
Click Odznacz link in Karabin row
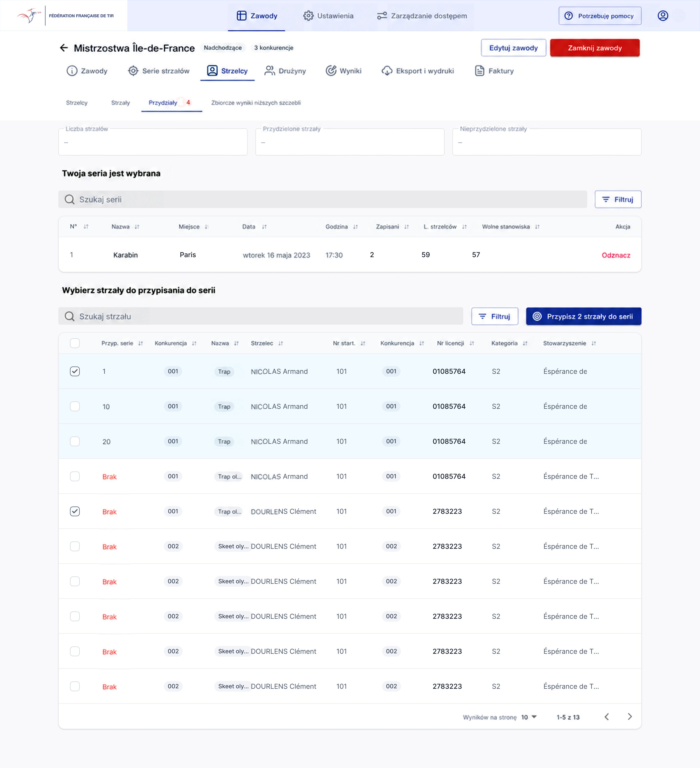(616, 255)
